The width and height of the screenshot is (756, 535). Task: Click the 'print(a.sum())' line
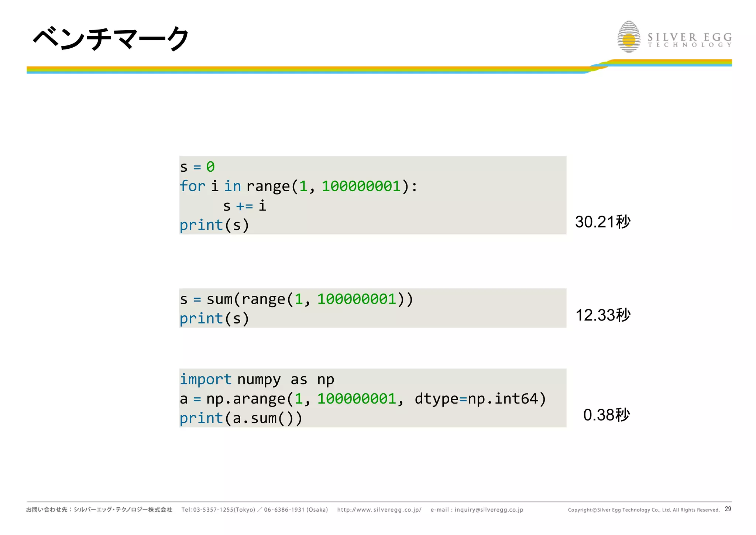[x=241, y=418]
